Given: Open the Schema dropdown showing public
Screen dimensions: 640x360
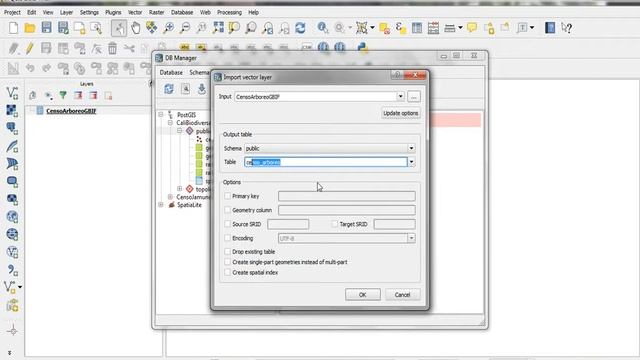Looking at the screenshot, I should (x=330, y=148).
